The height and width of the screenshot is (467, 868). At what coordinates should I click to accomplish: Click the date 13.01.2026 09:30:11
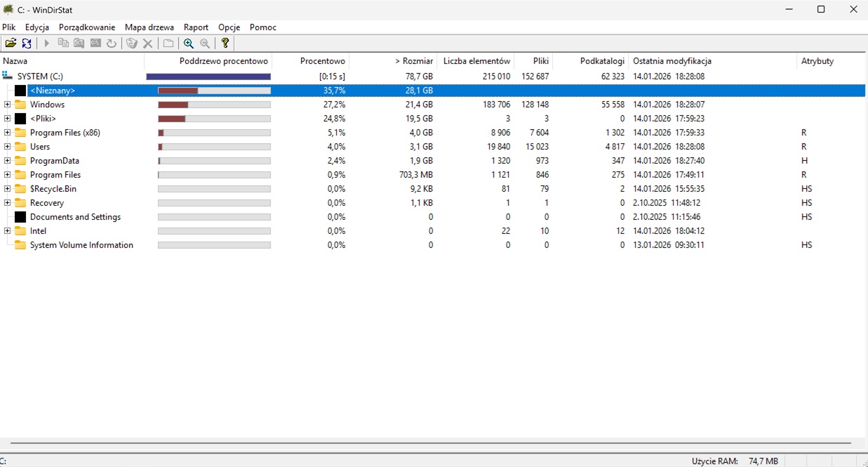pyautogui.click(x=669, y=245)
